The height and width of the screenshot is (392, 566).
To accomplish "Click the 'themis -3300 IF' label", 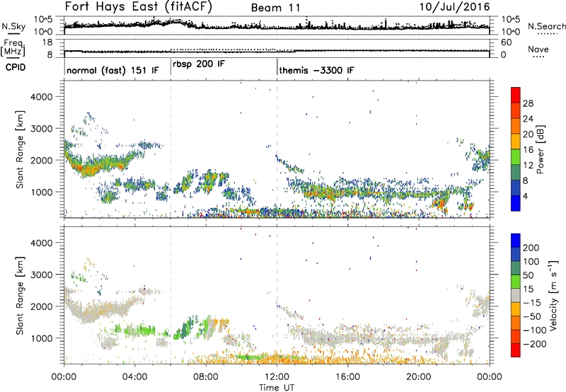I will [x=316, y=70].
